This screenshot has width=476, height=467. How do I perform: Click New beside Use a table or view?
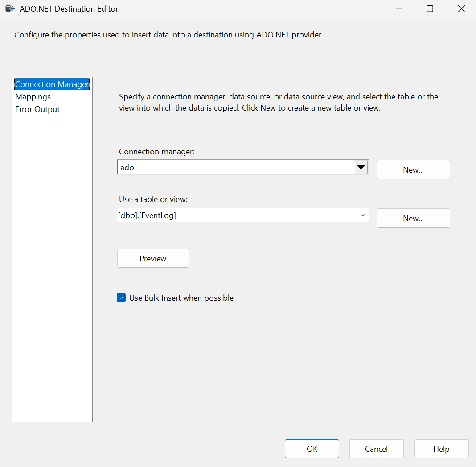(413, 218)
